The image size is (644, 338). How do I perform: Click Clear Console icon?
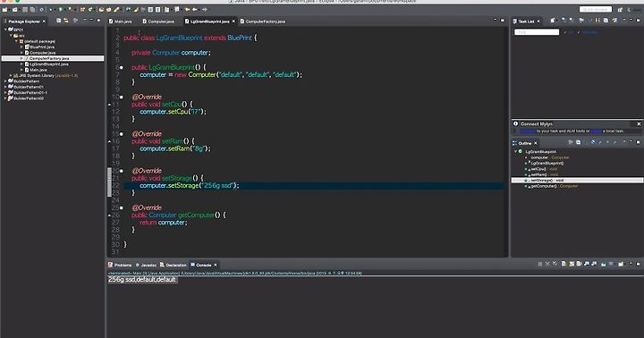coord(563,264)
